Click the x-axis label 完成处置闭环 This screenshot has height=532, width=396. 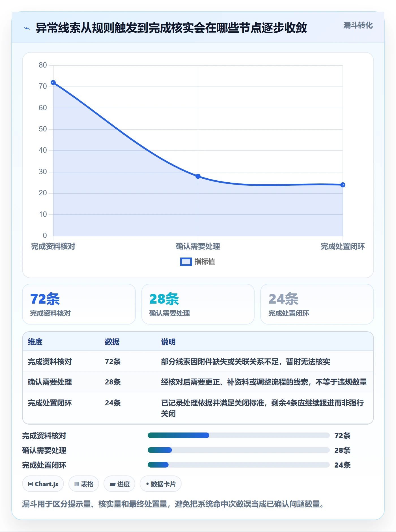[343, 246]
